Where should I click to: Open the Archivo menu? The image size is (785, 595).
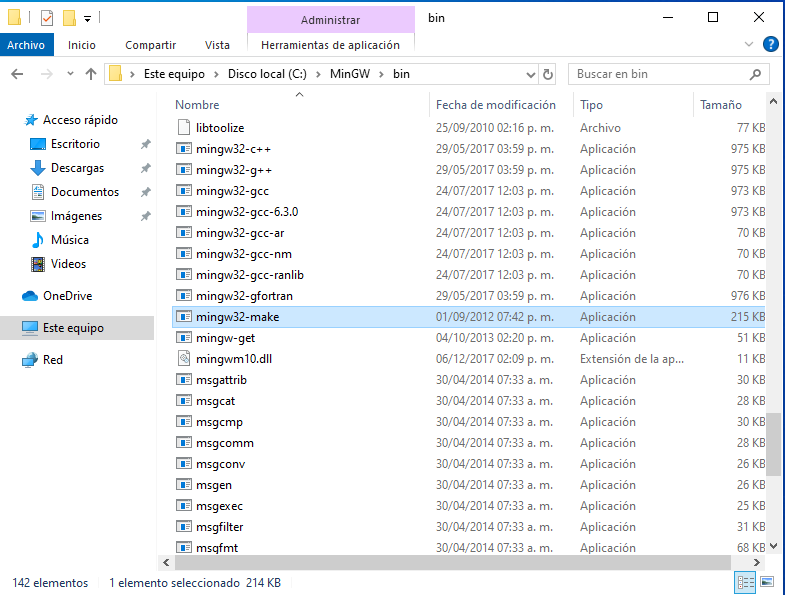tap(25, 45)
